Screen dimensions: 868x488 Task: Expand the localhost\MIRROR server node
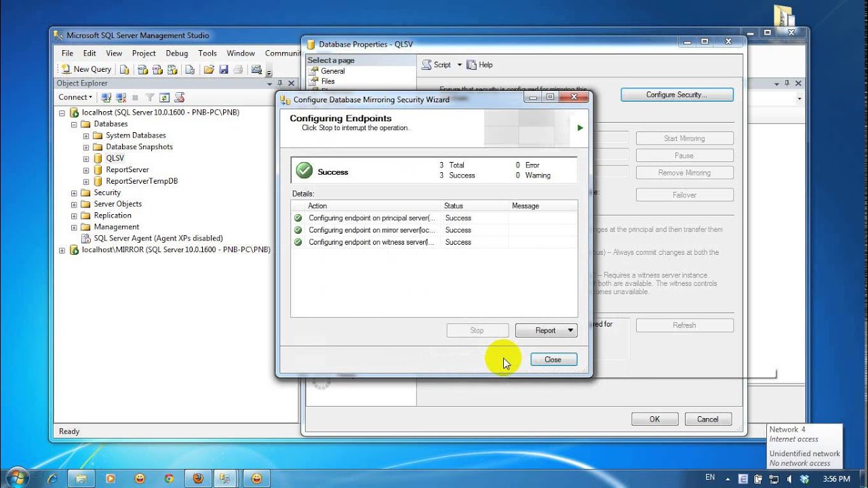pyautogui.click(x=62, y=250)
